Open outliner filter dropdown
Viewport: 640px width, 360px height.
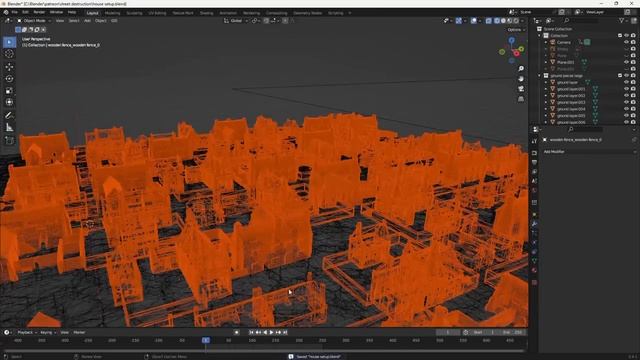tap(623, 20)
